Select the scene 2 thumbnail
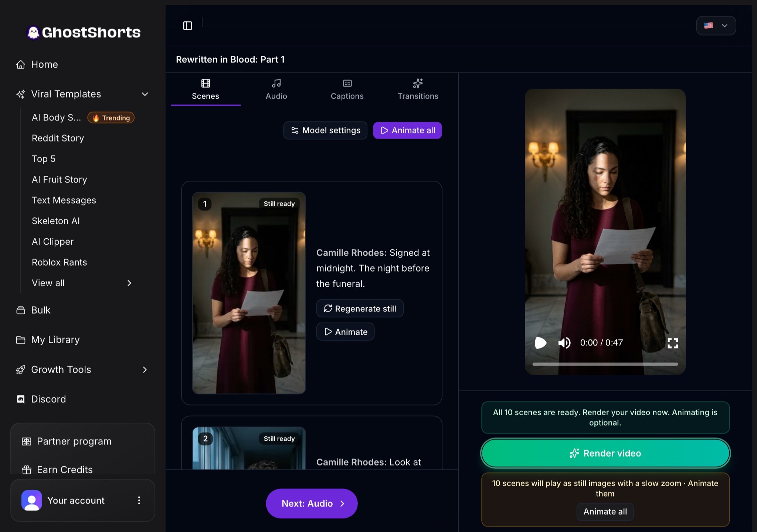The width and height of the screenshot is (757, 532). [x=249, y=448]
